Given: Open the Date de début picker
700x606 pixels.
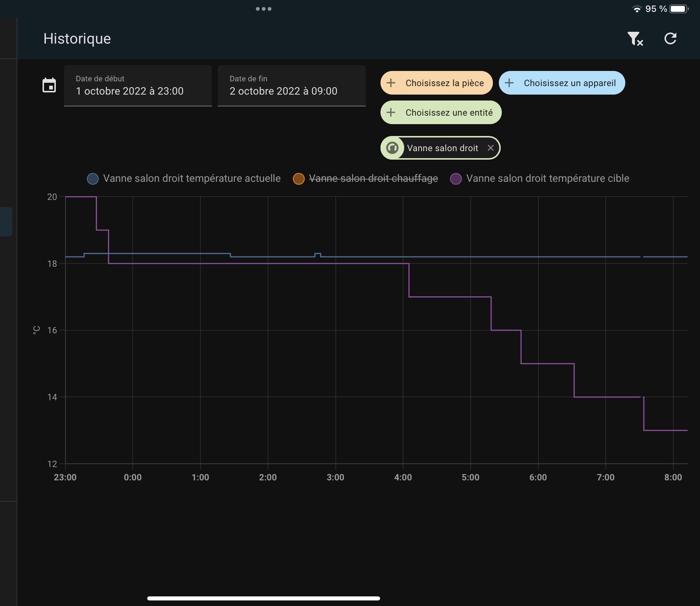Looking at the screenshot, I should point(137,86).
